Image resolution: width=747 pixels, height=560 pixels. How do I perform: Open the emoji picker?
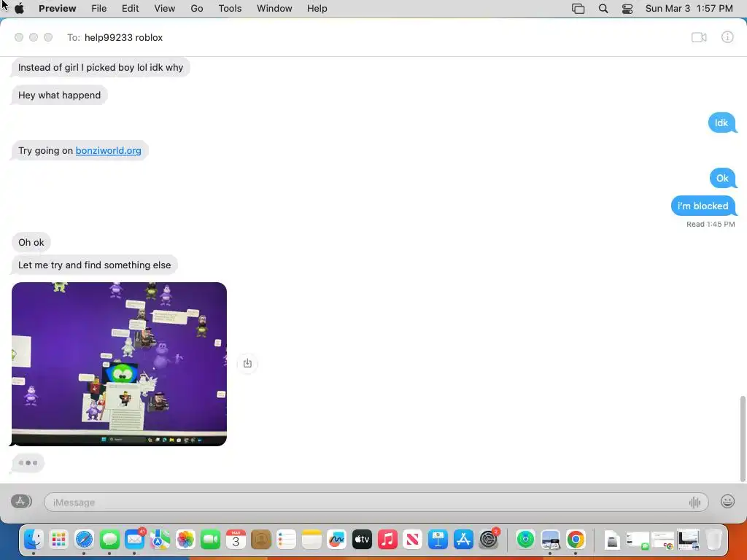(x=727, y=502)
